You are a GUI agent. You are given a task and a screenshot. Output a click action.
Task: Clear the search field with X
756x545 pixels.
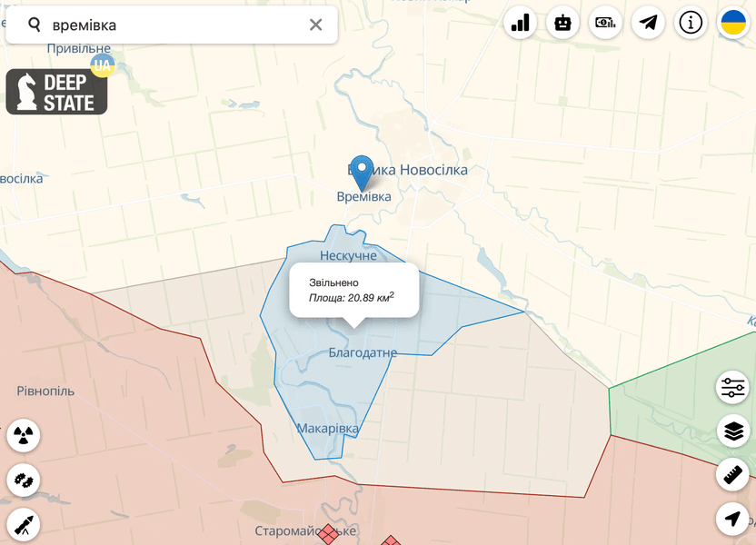[315, 25]
